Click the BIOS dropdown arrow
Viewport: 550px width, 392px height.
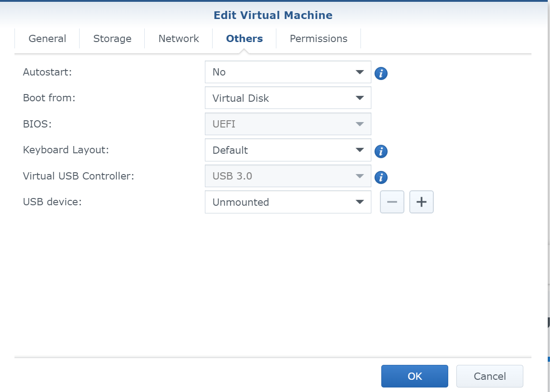(x=360, y=124)
